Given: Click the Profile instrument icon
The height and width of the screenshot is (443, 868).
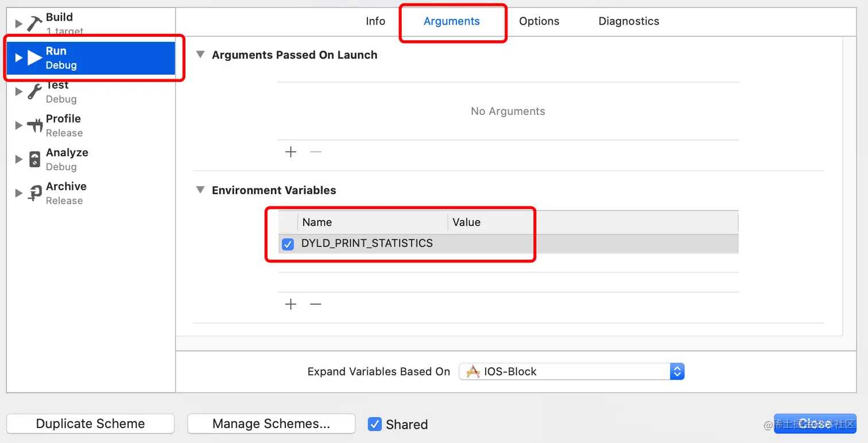Looking at the screenshot, I should [x=35, y=125].
